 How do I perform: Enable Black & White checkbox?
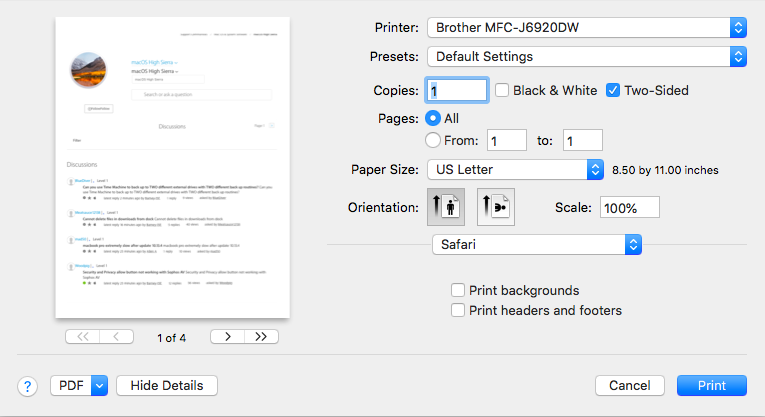click(x=502, y=90)
